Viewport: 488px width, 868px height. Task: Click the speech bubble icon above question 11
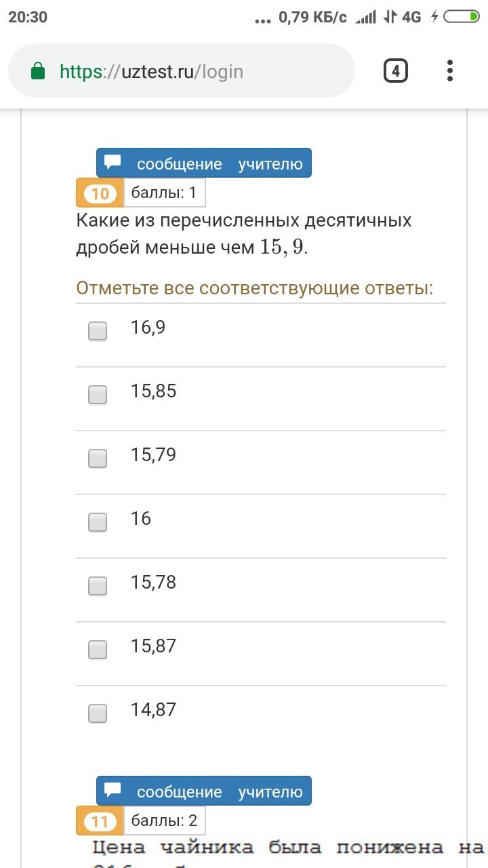(x=113, y=791)
